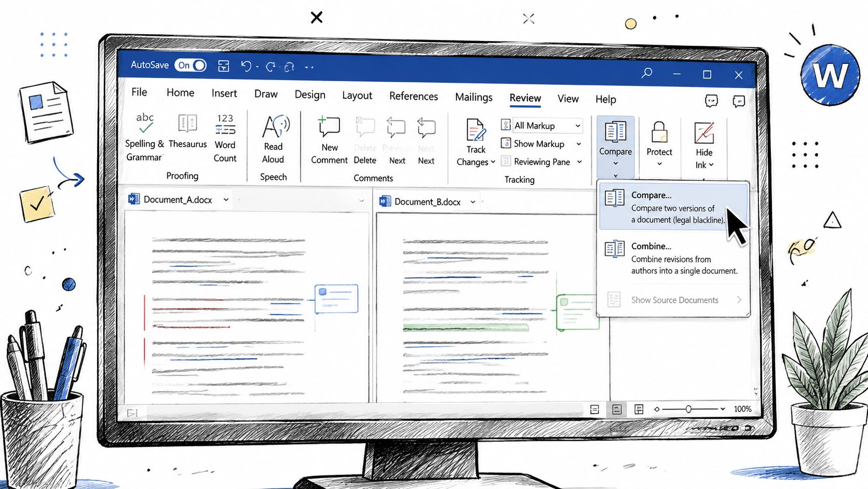Click the zoom out button
Screen dimensions: 868x489
(657, 409)
